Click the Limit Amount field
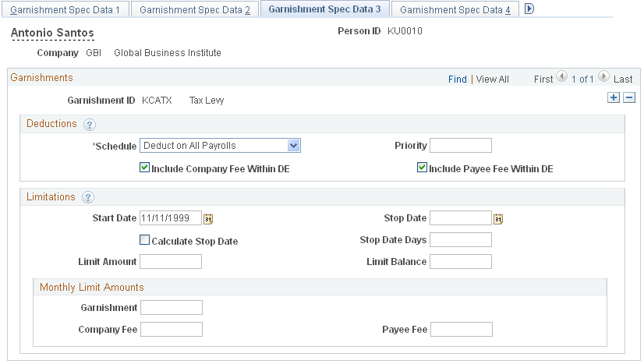 [x=171, y=262]
